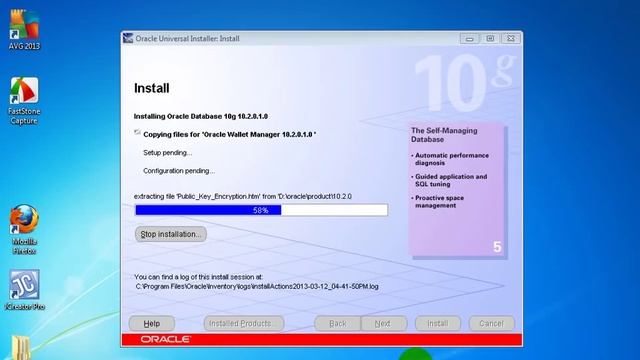Open the AVG 2013 desktop shortcut

[x=24, y=29]
